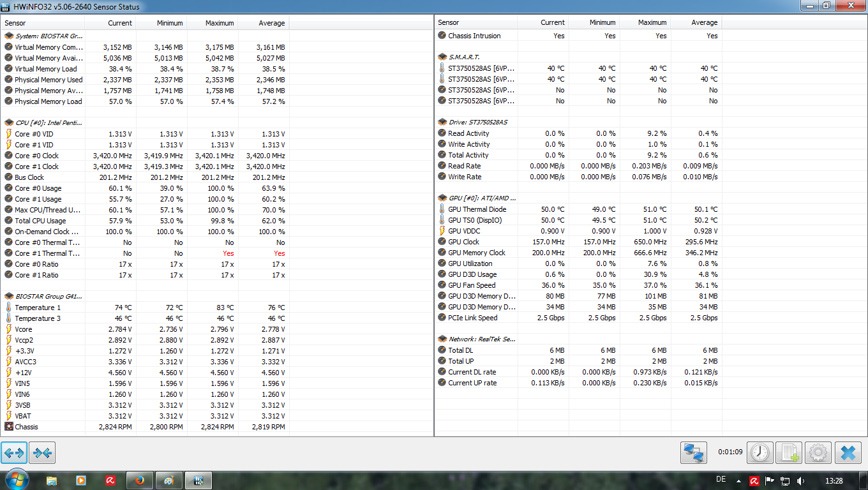Open Firefox from the taskbar
The image size is (868, 490).
coord(140,480)
